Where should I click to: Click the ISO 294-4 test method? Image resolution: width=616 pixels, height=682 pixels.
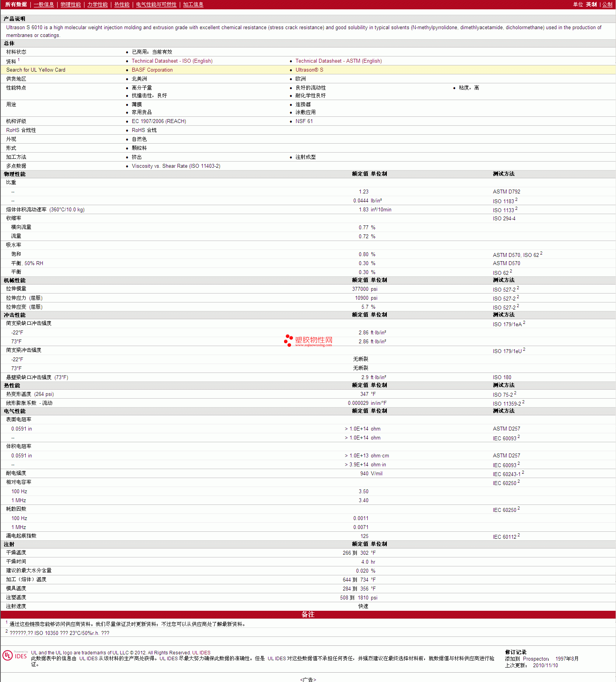point(504,219)
